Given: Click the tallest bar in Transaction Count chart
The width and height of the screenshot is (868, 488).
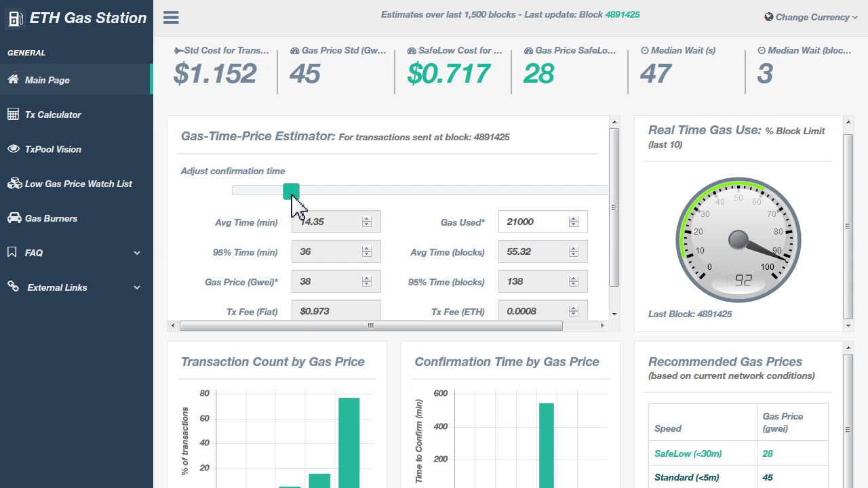Looking at the screenshot, I should pos(349,443).
